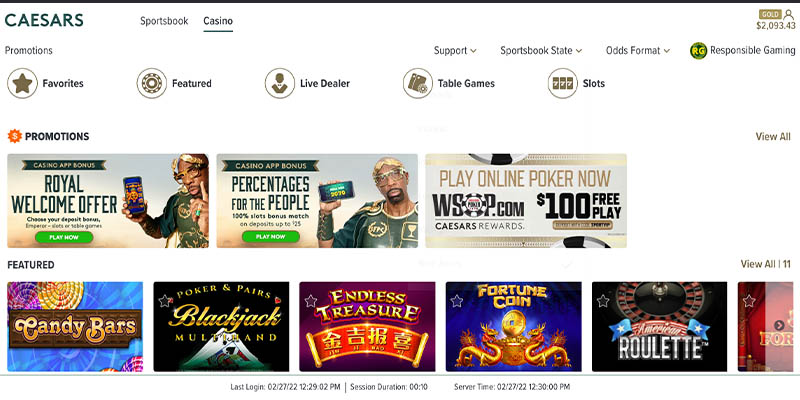
Task: Open the Slots 777 category icon
Action: tap(563, 83)
